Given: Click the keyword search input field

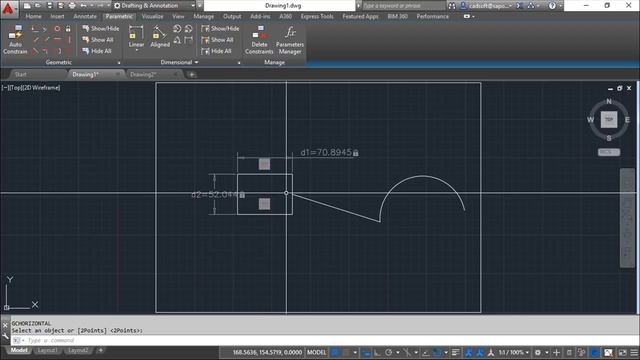Looking at the screenshot, I should point(403,6).
